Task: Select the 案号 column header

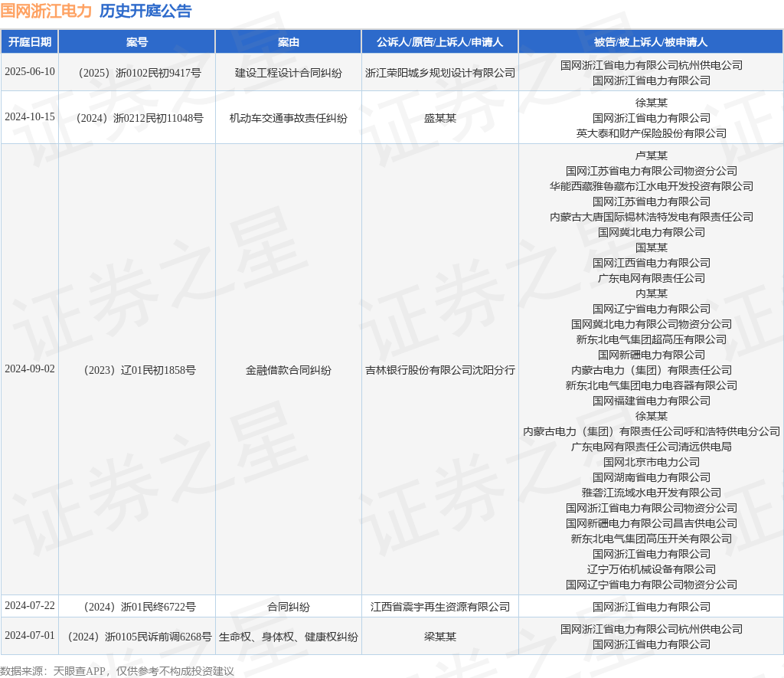Action: [x=137, y=42]
